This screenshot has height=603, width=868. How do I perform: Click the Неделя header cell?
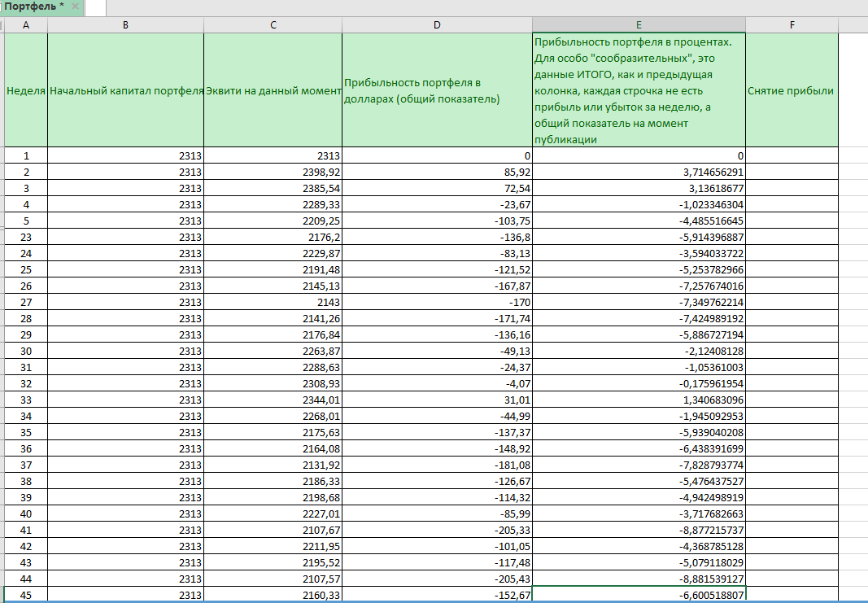[x=25, y=90]
